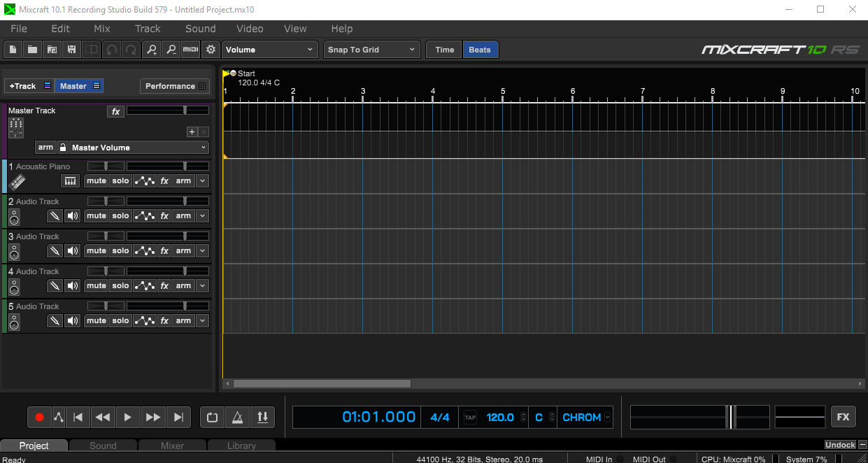Click the Redo arrow icon

[131, 50]
